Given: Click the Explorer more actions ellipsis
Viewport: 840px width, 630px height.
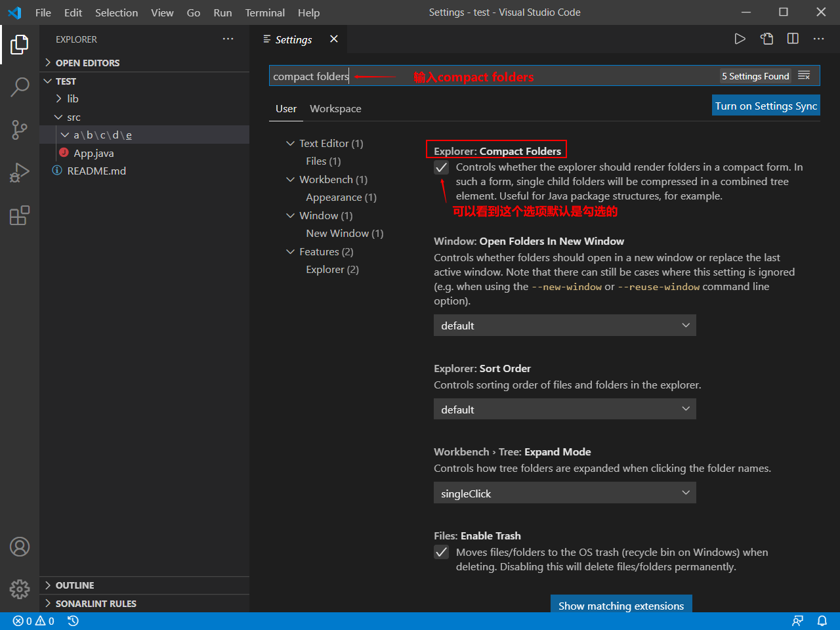Looking at the screenshot, I should [x=228, y=39].
